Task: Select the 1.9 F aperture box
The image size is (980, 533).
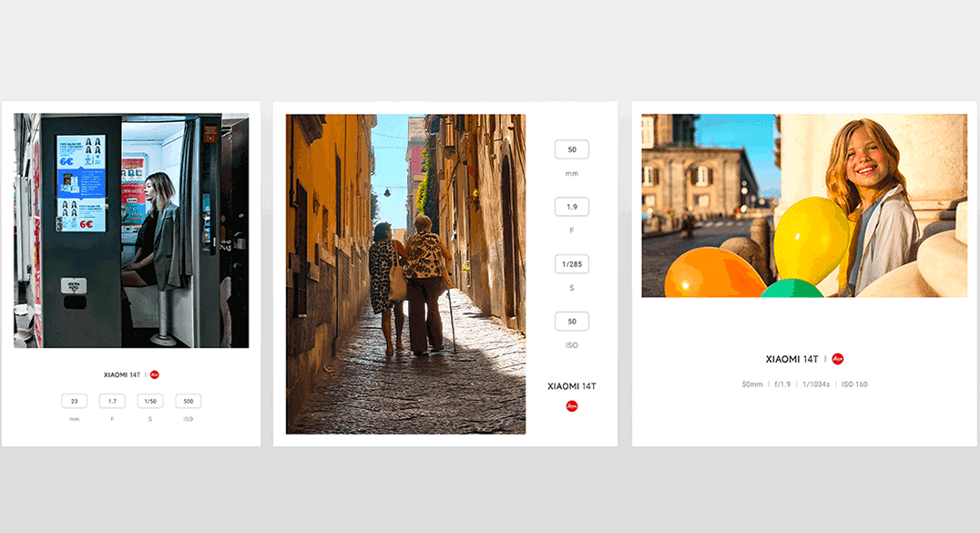Action: (x=571, y=207)
